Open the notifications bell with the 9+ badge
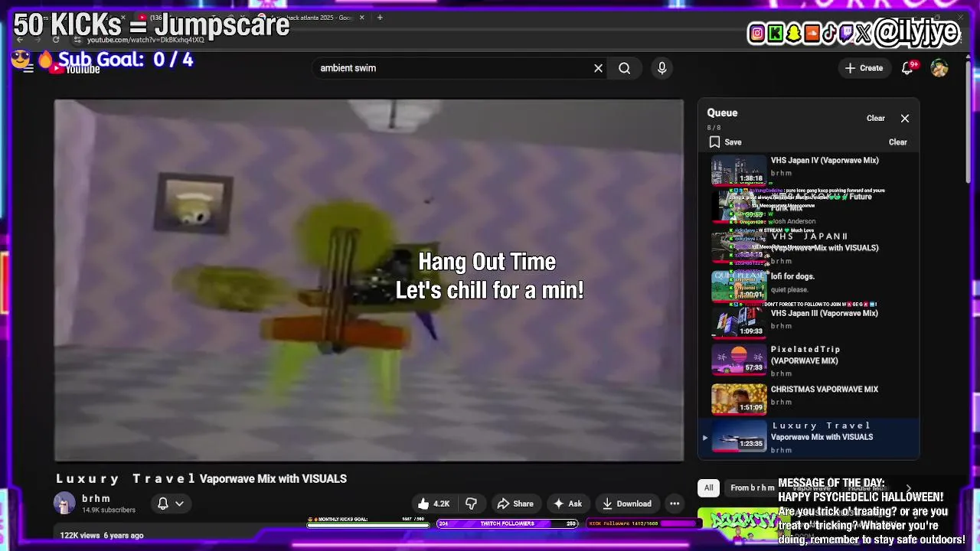The width and height of the screenshot is (980, 551). tap(908, 68)
